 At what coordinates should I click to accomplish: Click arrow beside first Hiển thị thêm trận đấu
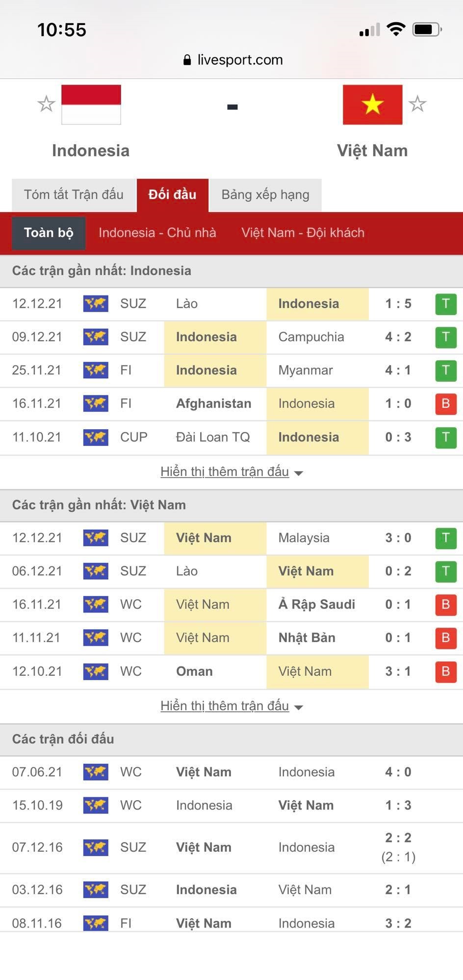pyautogui.click(x=298, y=473)
